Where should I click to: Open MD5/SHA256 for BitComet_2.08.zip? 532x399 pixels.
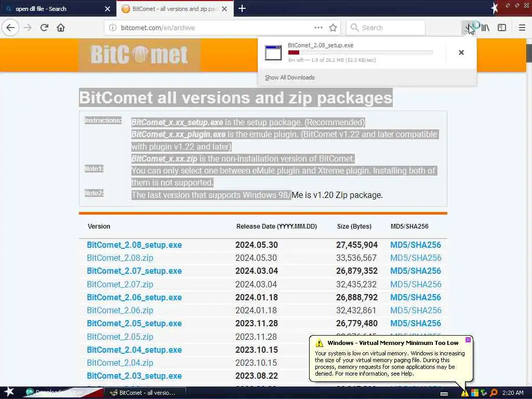pos(416,258)
